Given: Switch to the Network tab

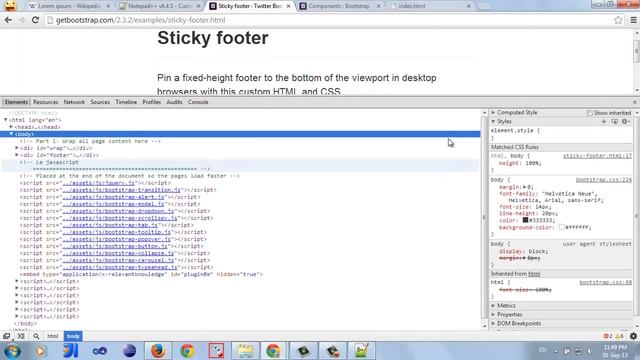Looking at the screenshot, I should coord(74,102).
